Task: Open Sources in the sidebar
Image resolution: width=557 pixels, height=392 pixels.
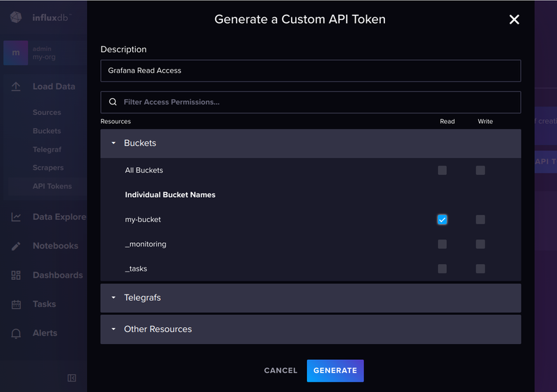Action: coord(47,112)
